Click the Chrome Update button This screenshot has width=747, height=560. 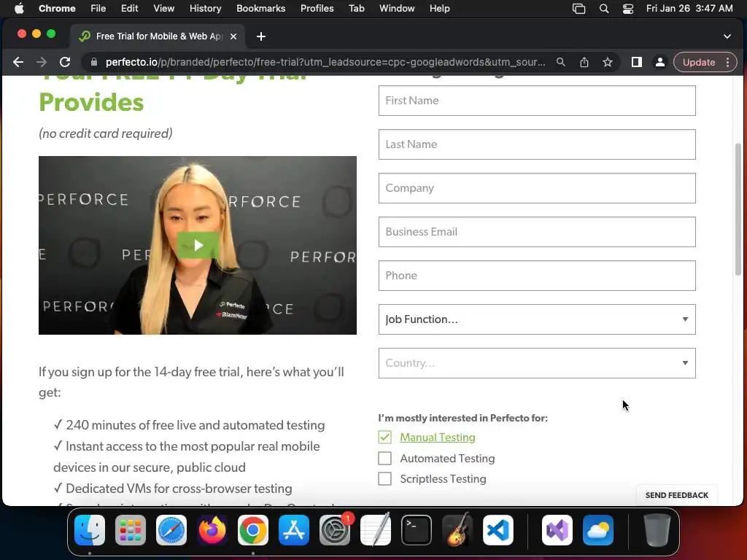(698, 63)
